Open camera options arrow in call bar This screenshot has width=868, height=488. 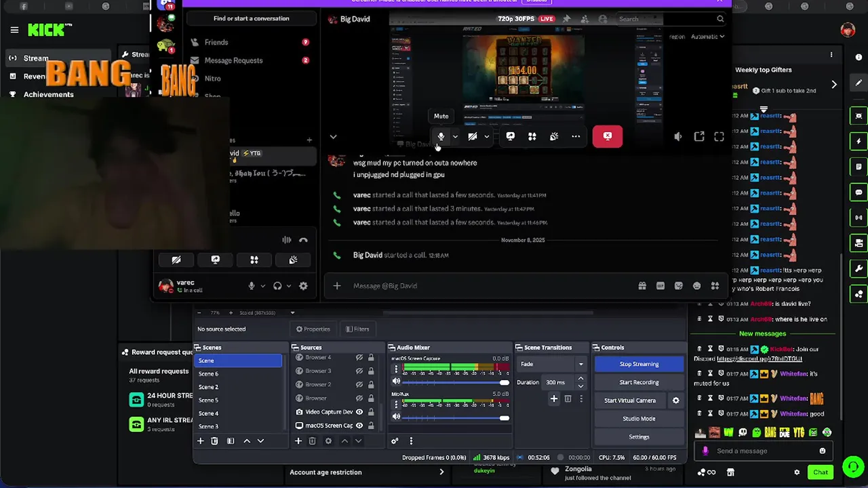pyautogui.click(x=486, y=136)
